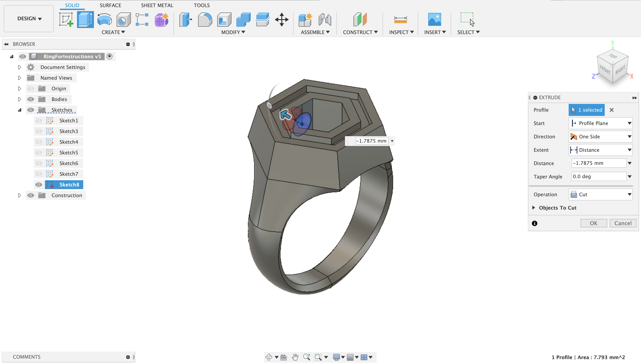
Task: Click the Shell tool icon
Action: pyautogui.click(x=224, y=20)
